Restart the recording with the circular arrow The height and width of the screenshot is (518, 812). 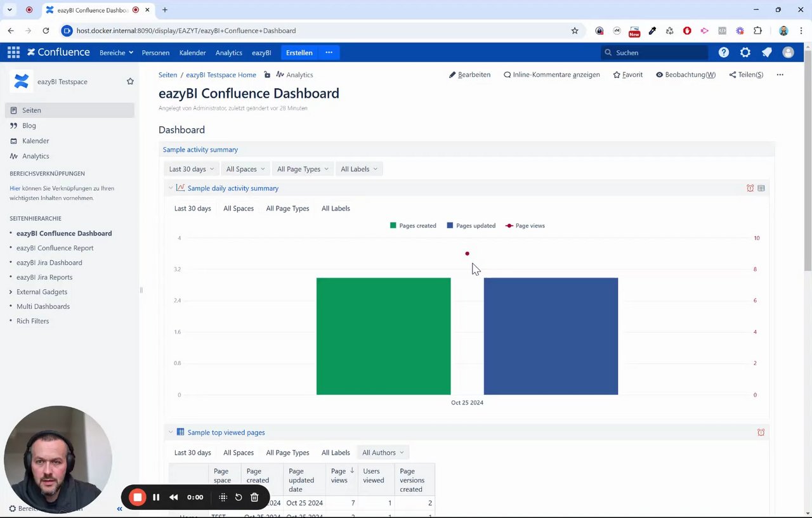tap(239, 497)
